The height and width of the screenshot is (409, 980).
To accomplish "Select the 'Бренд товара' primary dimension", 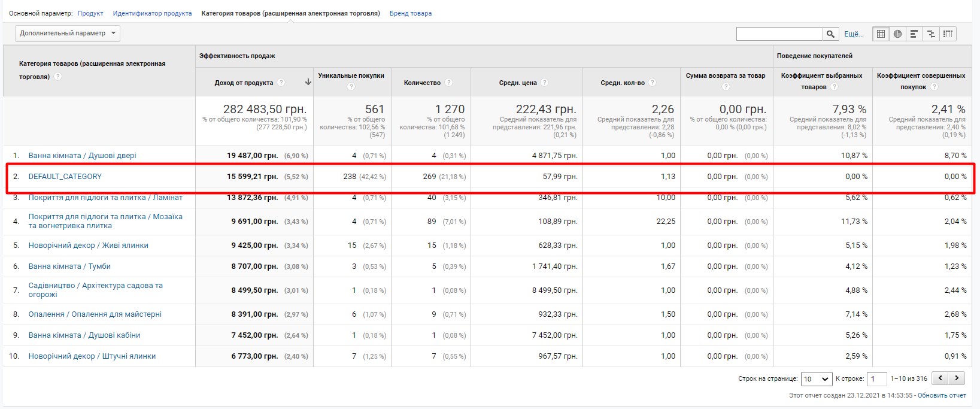I will [410, 13].
